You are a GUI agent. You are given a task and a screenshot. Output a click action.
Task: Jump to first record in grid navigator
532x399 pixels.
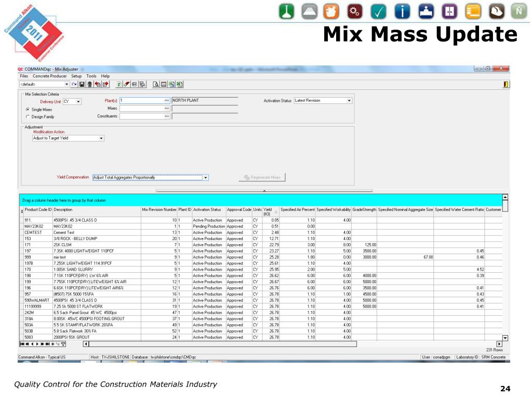[x=22, y=344]
